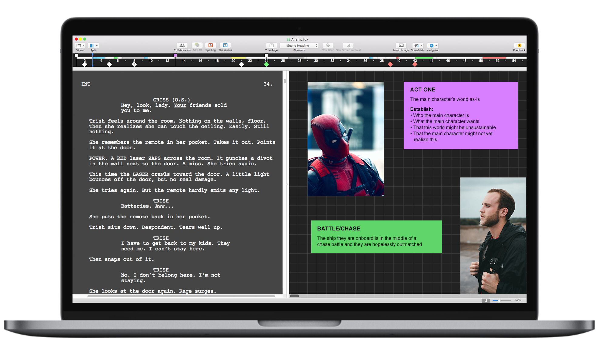Open the Collaboration tool
Image resolution: width=601 pixels, height=364 pixels.
182,45
